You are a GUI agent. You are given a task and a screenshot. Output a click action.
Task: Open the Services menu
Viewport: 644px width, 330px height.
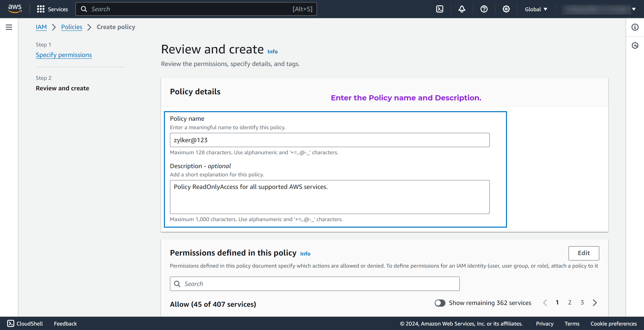tap(53, 9)
